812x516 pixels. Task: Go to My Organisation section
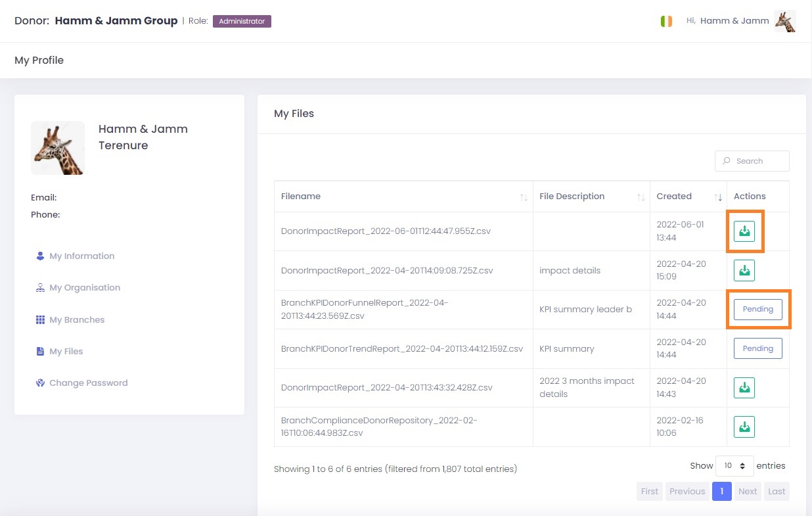(85, 288)
